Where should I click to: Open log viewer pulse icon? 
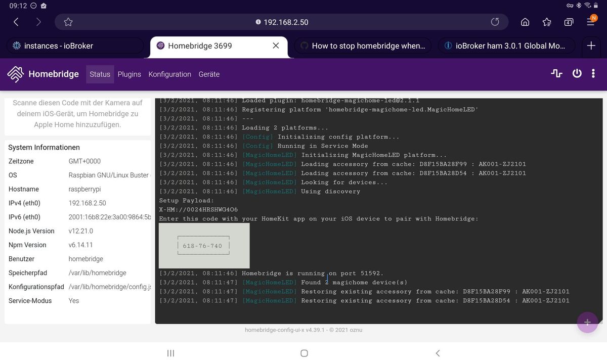[x=556, y=74]
